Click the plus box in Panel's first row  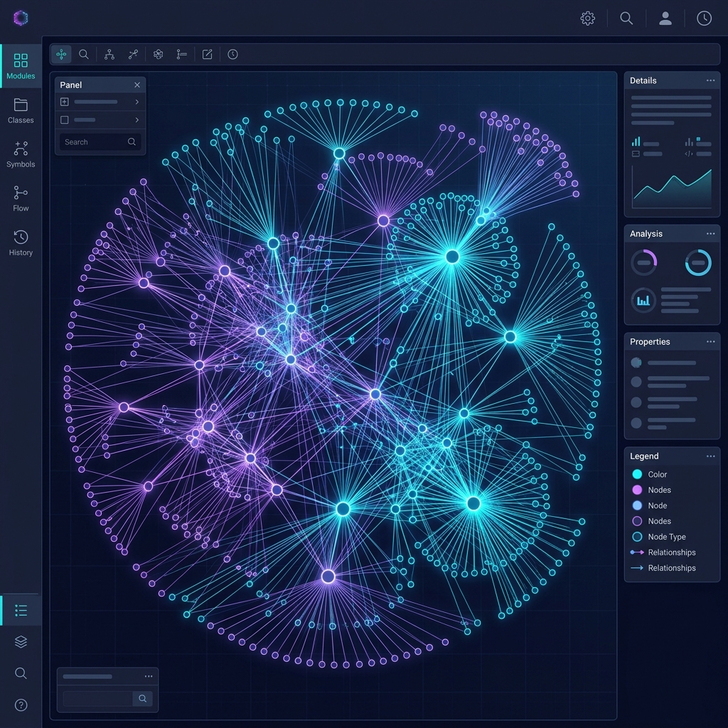(65, 102)
